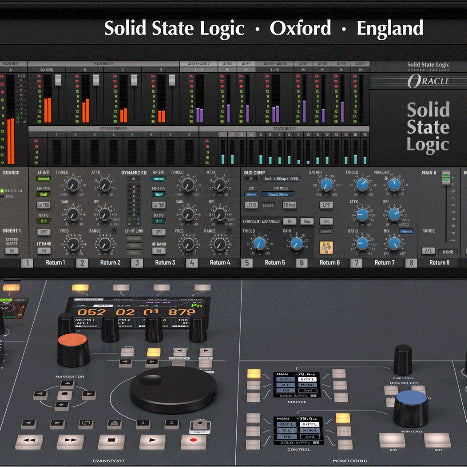Click the bracket loop button above the stop button

[86, 424]
